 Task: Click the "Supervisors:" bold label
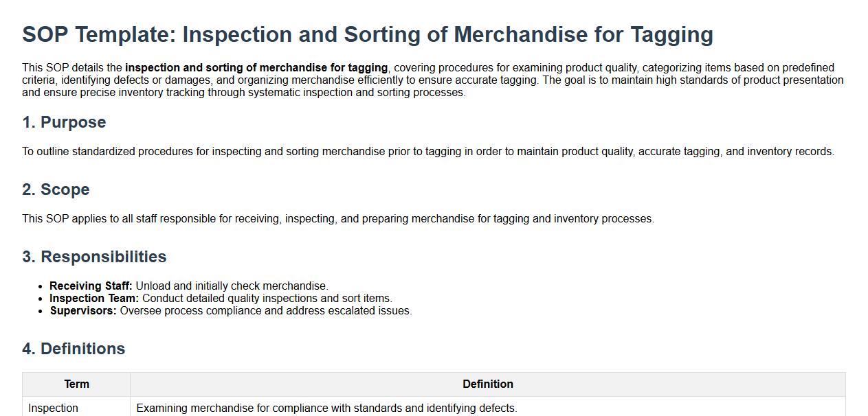pyautogui.click(x=83, y=311)
